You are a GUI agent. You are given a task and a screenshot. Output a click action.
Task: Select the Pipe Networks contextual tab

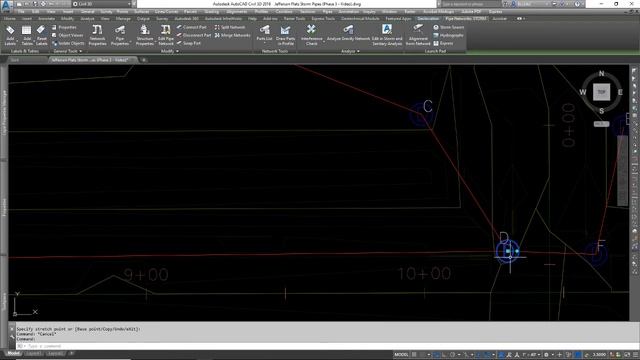(x=466, y=18)
